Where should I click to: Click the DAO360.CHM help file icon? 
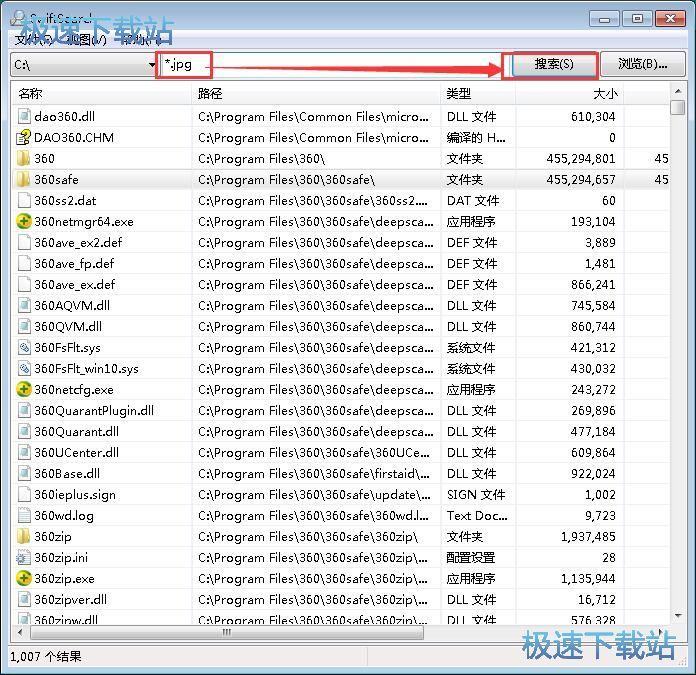[x=24, y=138]
